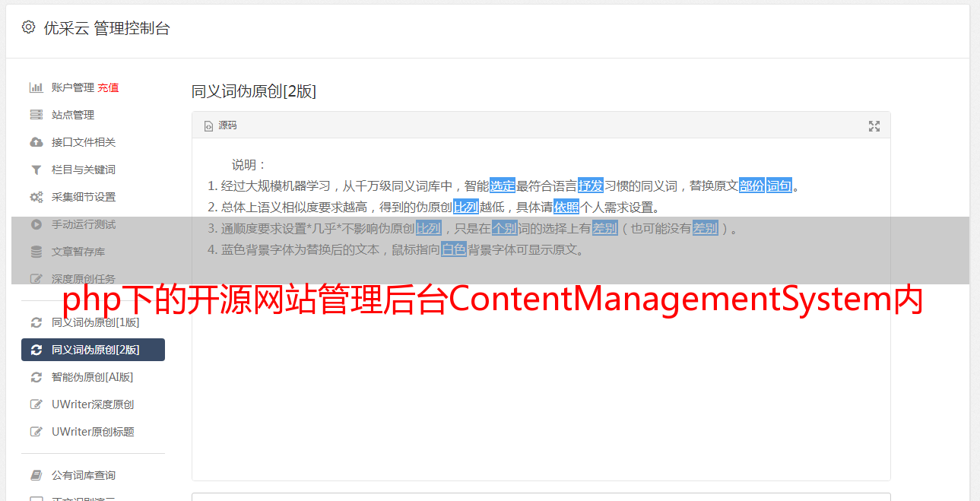This screenshot has width=980, height=501.
Task: Open 智能伪原创[AI版] menu item
Action: click(x=93, y=377)
